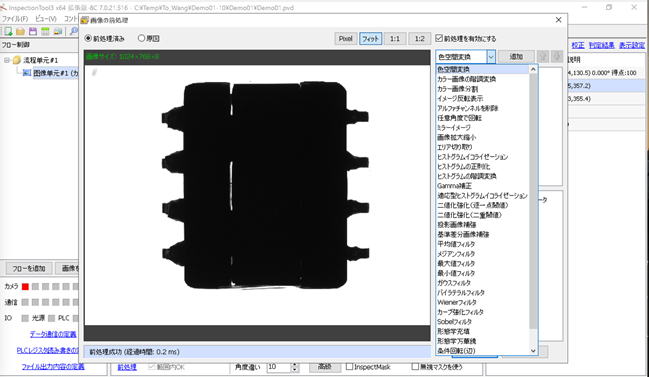This screenshot has width=649, height=377.
Task: Click the new file icon in toolbar
Action: (8, 31)
